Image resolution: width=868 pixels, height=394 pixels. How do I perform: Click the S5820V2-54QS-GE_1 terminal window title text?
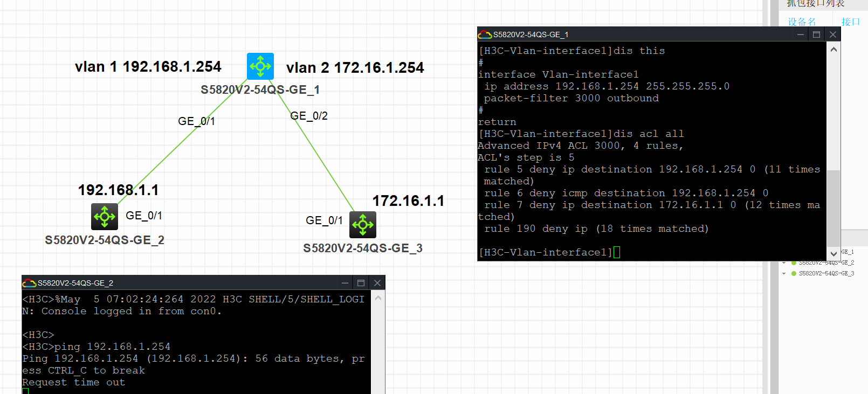(531, 34)
